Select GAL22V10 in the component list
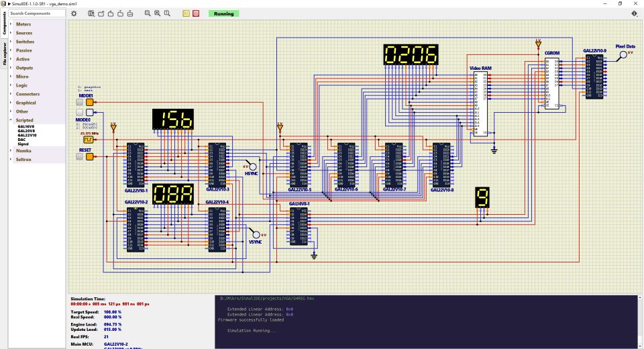Image resolution: width=644 pixels, height=349 pixels. (x=27, y=135)
